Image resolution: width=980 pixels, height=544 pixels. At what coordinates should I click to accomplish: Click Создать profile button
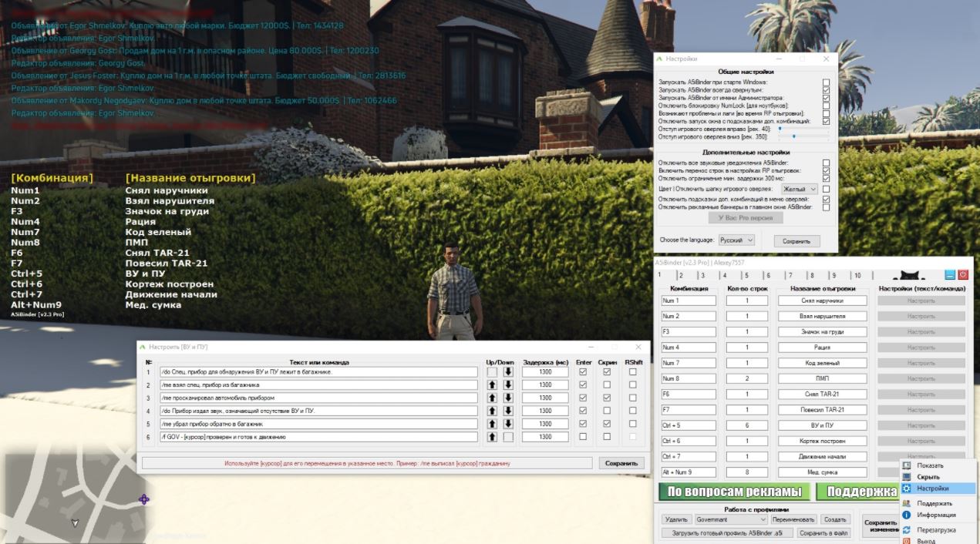click(x=834, y=519)
